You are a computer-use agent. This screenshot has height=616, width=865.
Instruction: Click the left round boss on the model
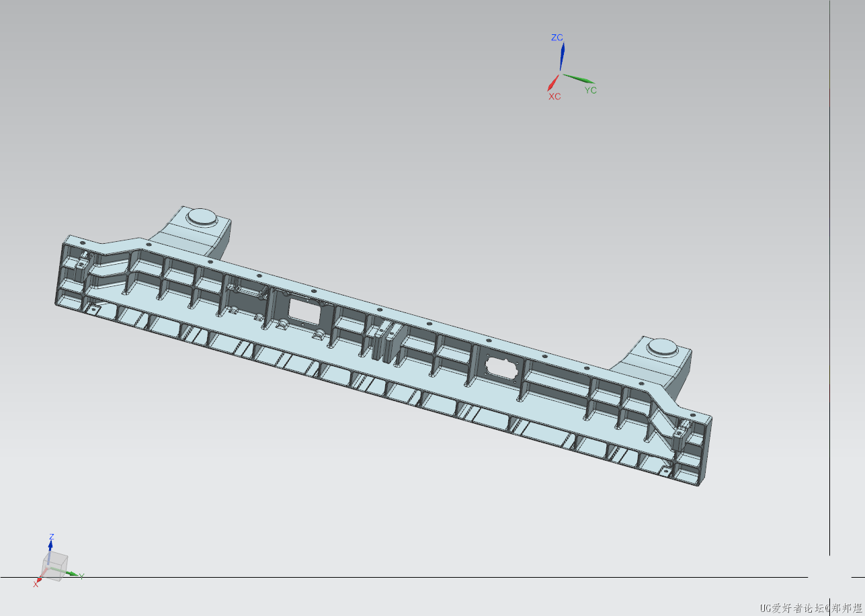(x=202, y=216)
